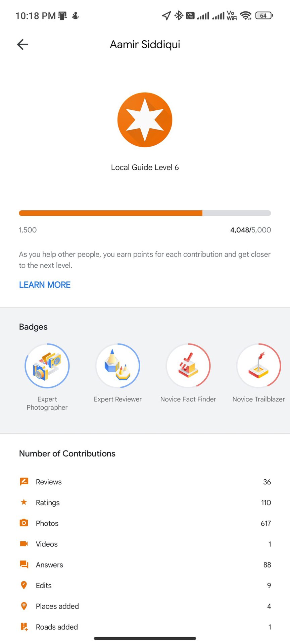Tap the Local Guide Level 6 label

145,167
